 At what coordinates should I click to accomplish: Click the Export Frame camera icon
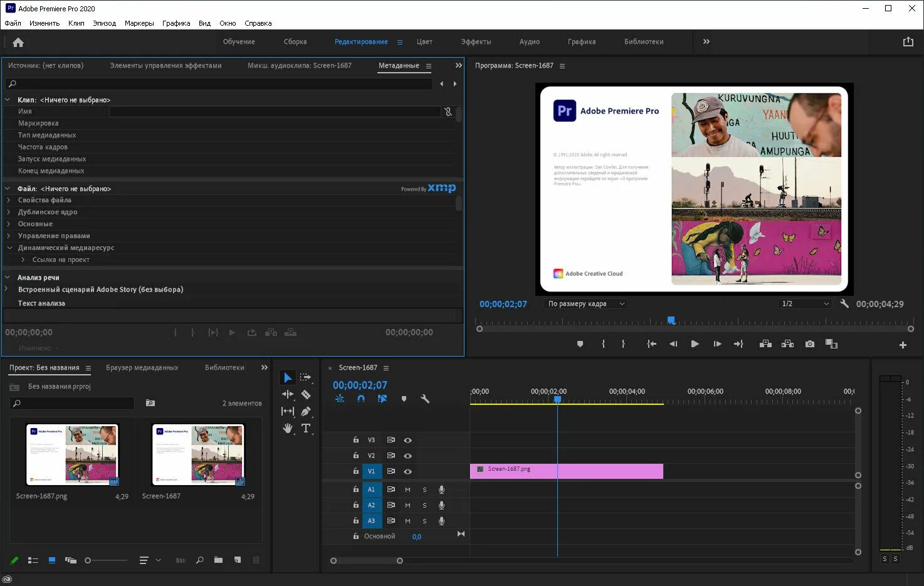[810, 344]
